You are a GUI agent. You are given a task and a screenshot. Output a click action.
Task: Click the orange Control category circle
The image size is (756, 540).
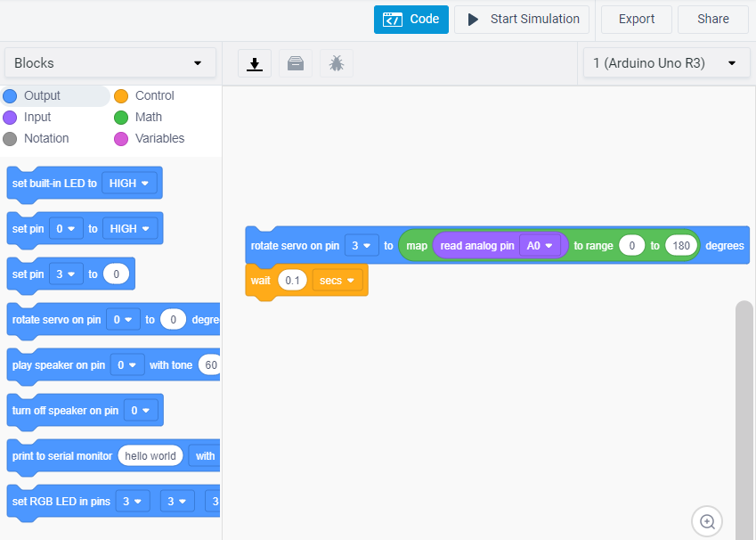point(121,96)
